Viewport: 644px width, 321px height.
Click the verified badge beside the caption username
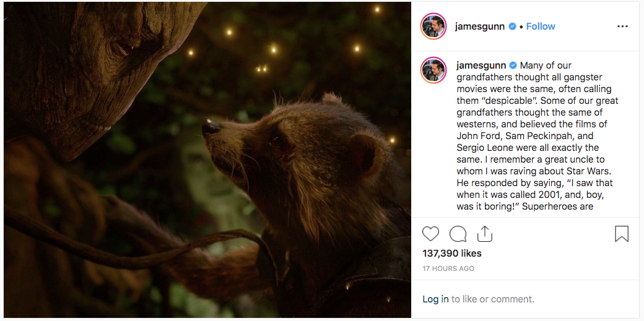pyautogui.click(x=513, y=66)
